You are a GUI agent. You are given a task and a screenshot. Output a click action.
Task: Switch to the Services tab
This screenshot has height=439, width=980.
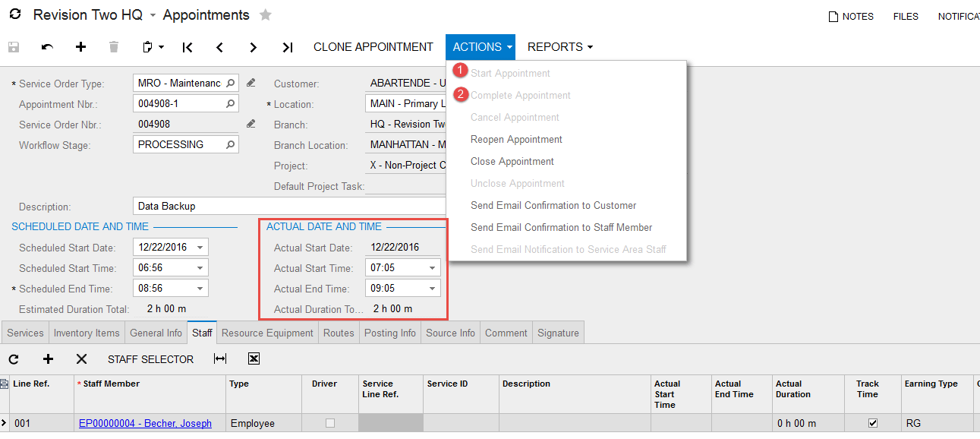tap(26, 333)
